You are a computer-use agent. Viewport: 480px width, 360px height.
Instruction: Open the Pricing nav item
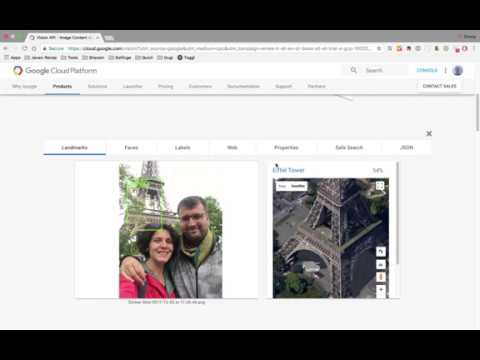point(166,86)
